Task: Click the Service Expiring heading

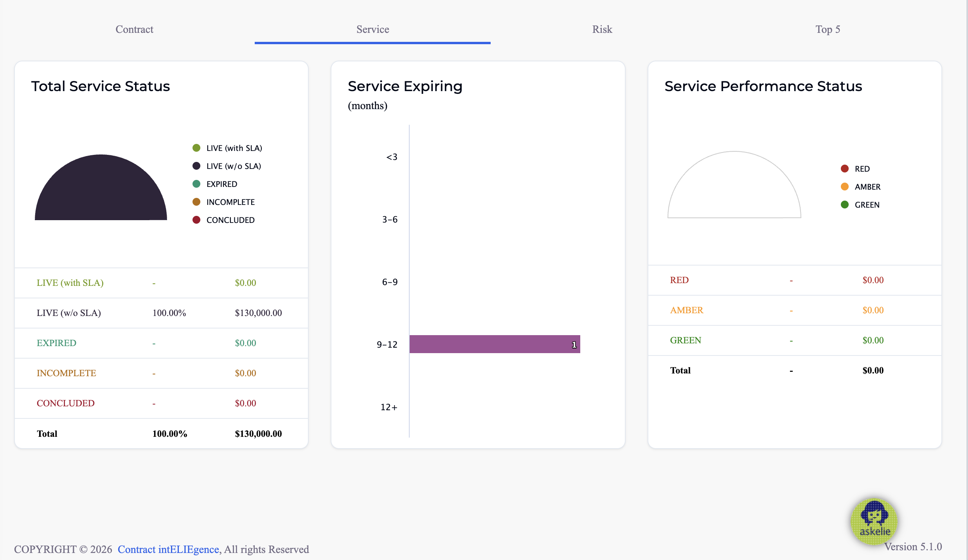Action: pos(405,86)
